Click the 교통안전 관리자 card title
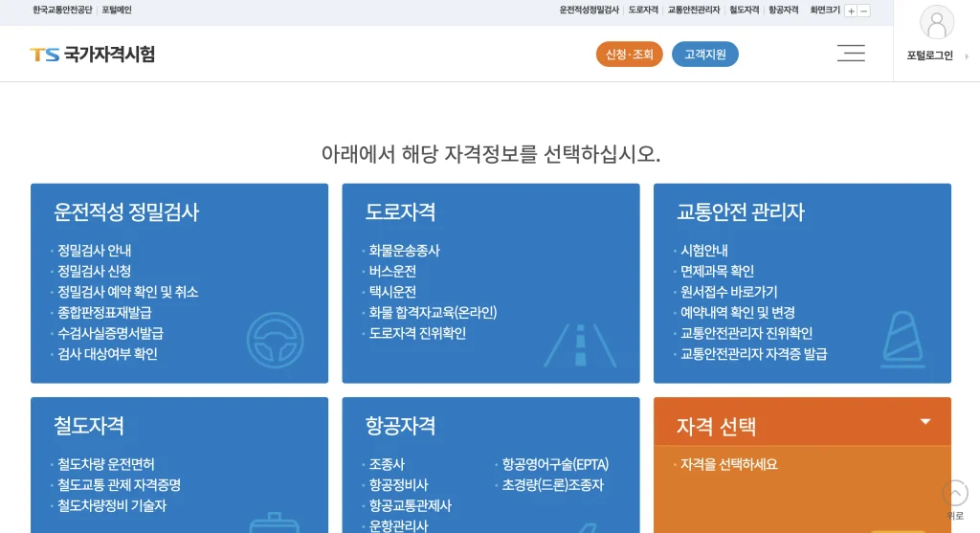Viewport: 980px width, 533px height. coord(741,212)
